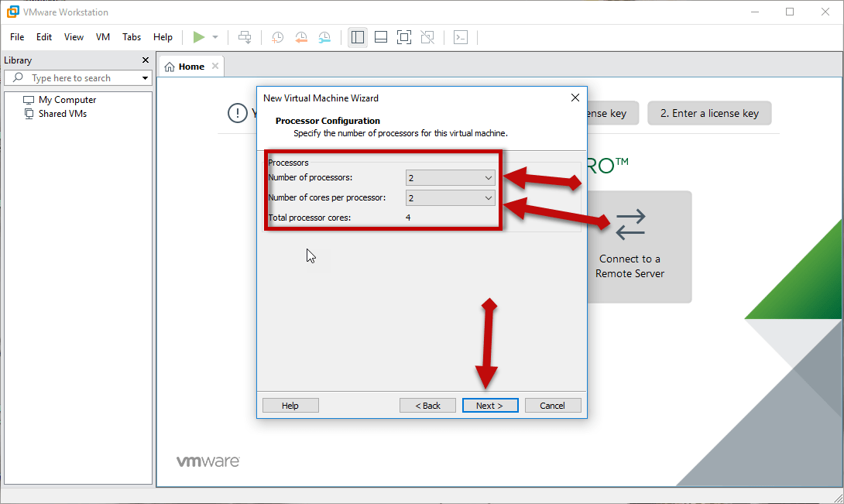This screenshot has height=504, width=844.
Task: Open the Snapshot Manager wrench icon
Action: (324, 37)
